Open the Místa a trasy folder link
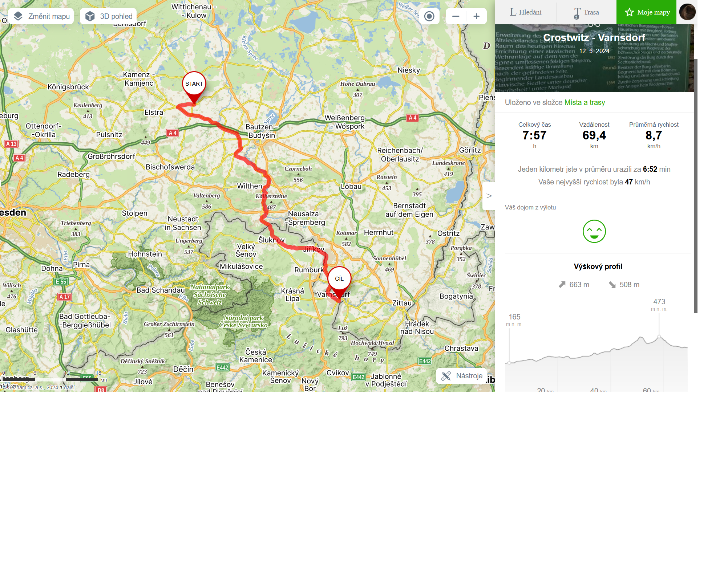 (585, 102)
